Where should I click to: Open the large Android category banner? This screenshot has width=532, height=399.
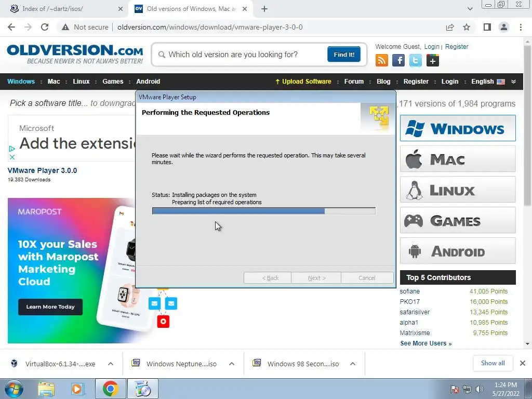click(x=458, y=251)
